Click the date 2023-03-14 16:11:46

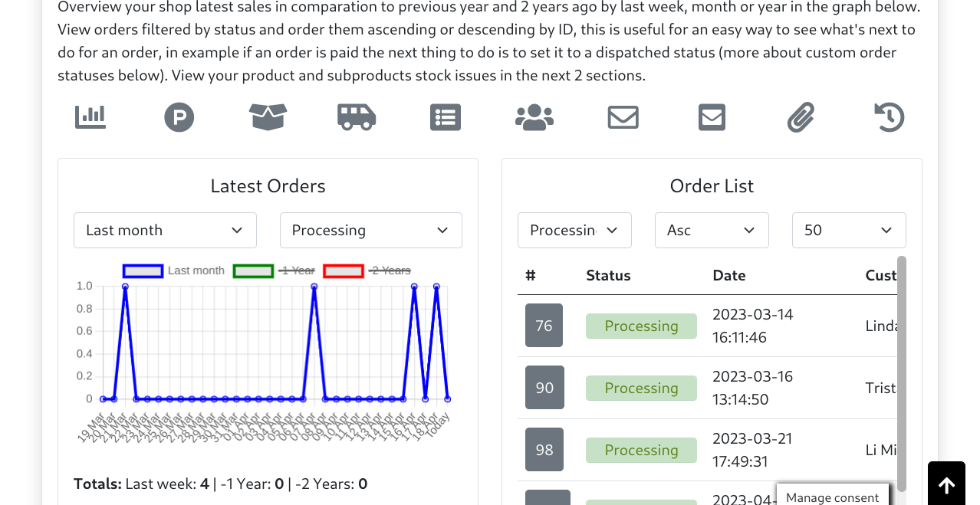point(753,326)
